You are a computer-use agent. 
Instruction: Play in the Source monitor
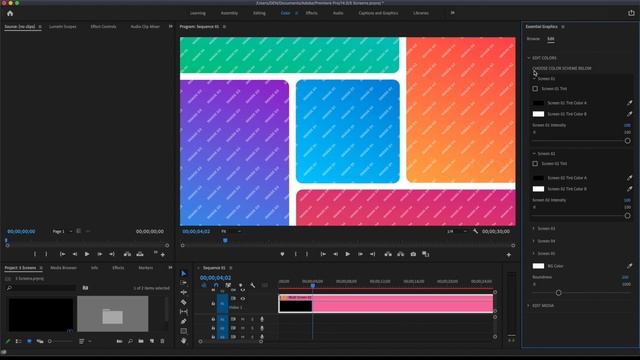(x=87, y=254)
